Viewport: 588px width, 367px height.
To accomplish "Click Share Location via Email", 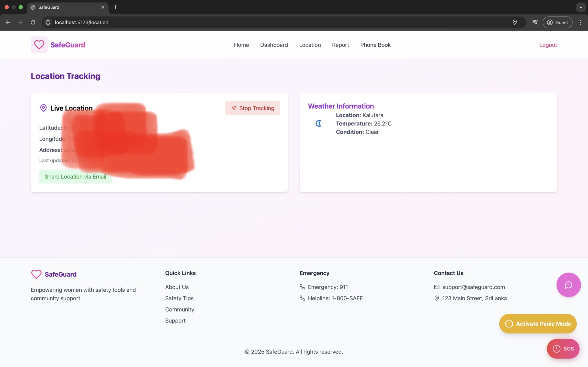I will click(x=75, y=176).
